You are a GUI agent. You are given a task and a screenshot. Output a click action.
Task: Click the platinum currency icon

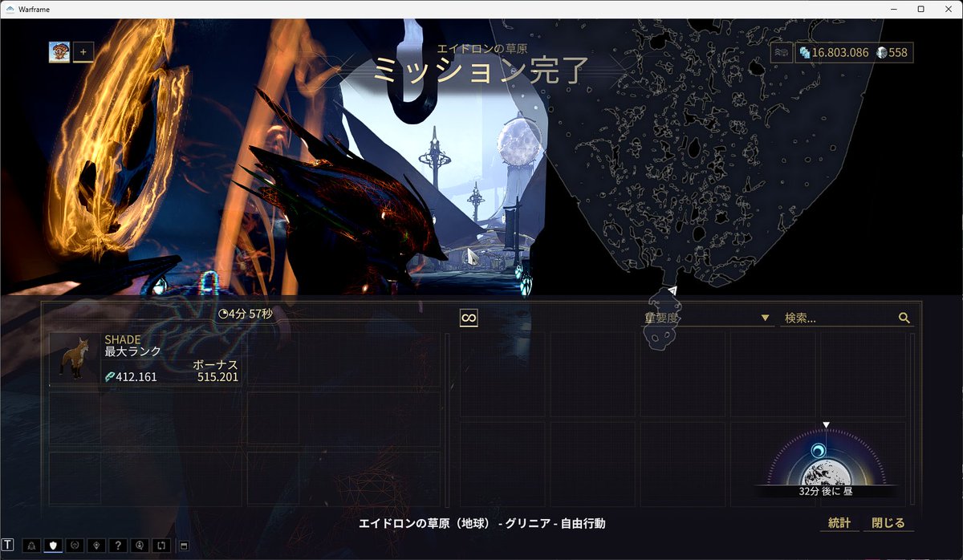(882, 53)
